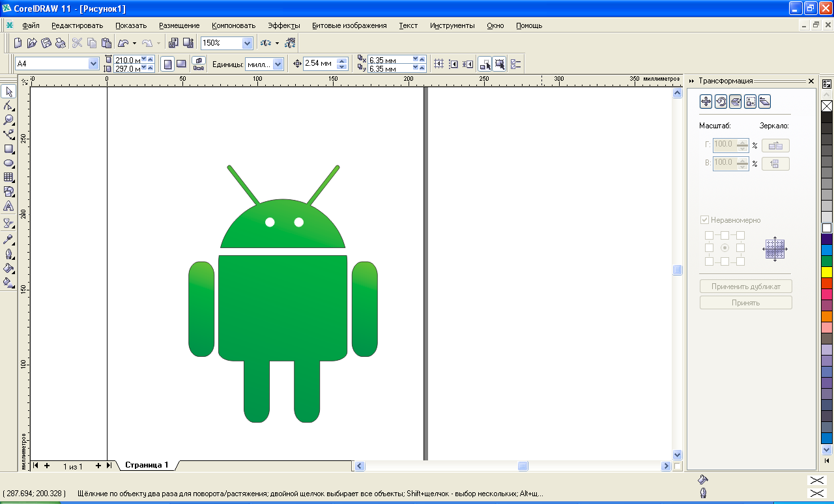Select the Graph Paper tool
The width and height of the screenshot is (834, 504).
[x=8, y=177]
